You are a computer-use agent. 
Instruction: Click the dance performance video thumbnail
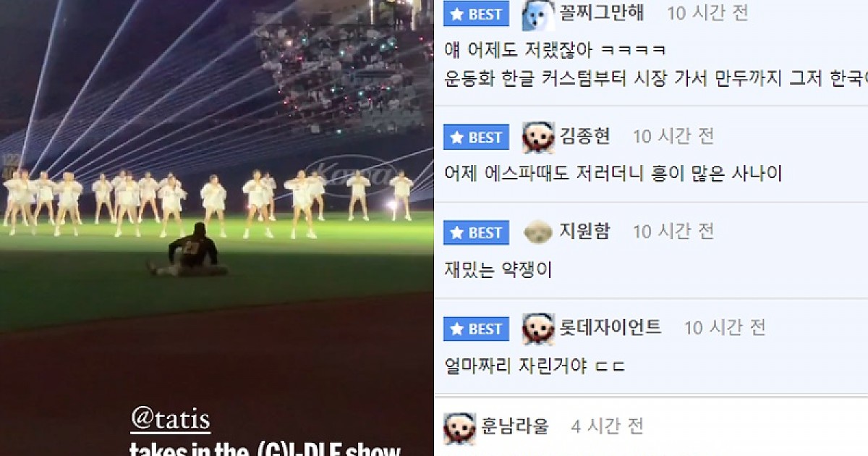coord(217,228)
